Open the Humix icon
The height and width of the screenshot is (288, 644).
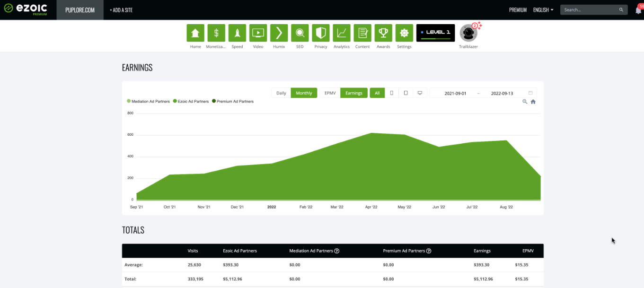click(x=279, y=33)
